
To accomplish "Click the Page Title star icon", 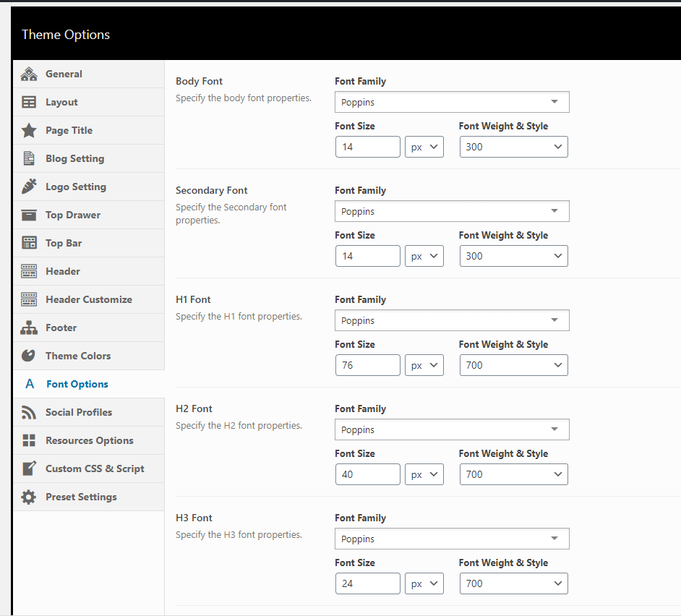I will [x=29, y=130].
